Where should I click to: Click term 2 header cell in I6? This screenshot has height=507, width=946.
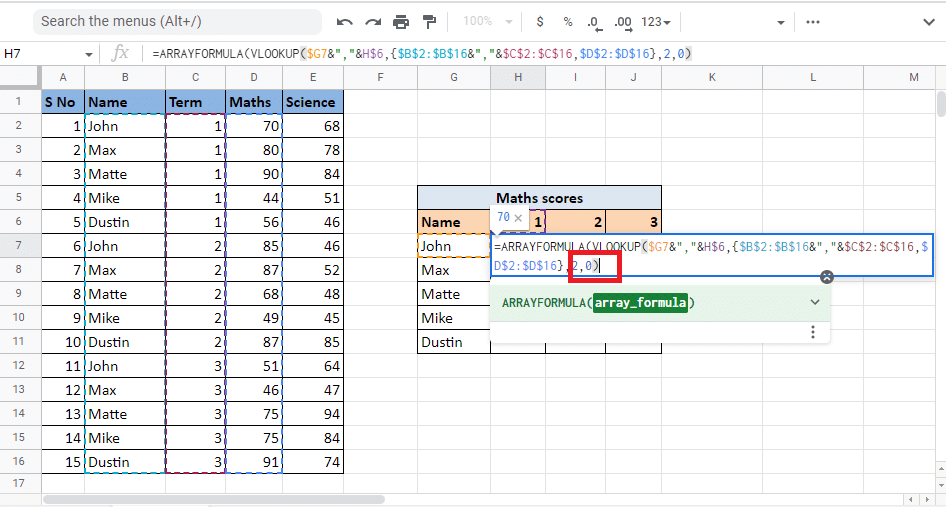(x=575, y=222)
